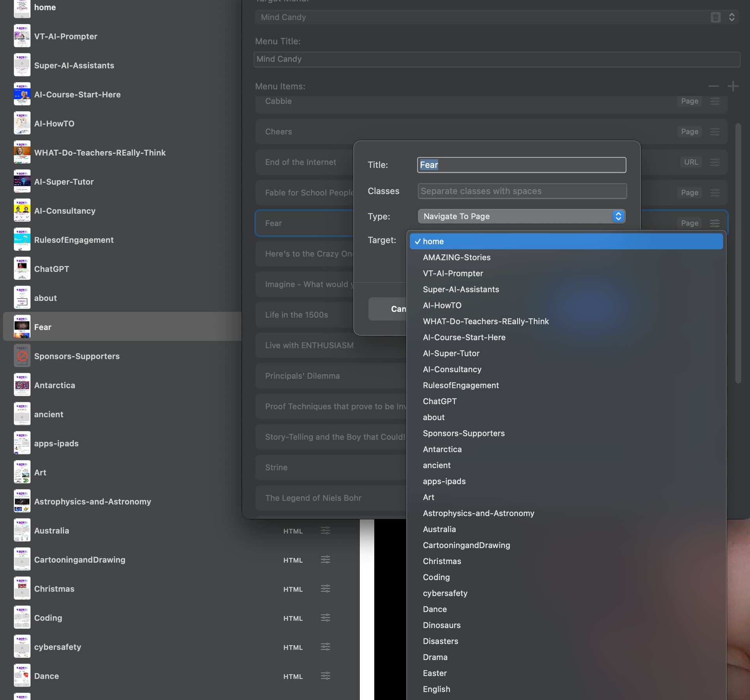Click the minus icon to remove menu item
Image resolution: width=750 pixels, height=700 pixels.
(x=713, y=86)
